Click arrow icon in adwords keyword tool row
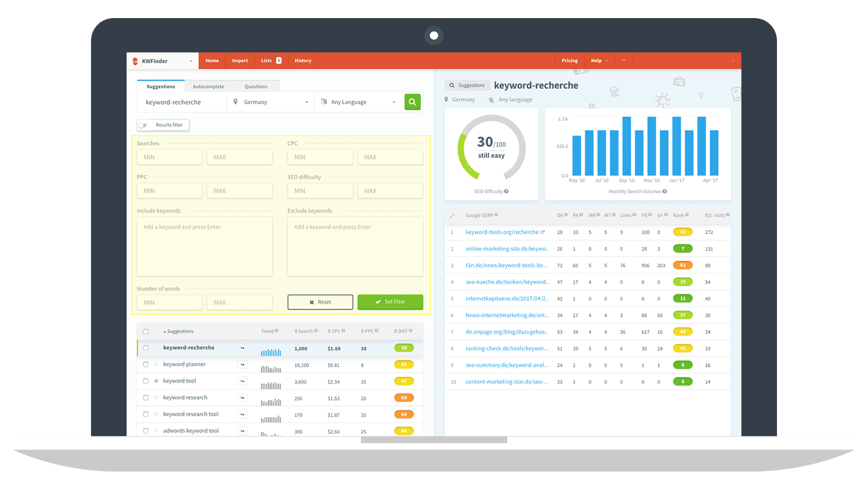The image size is (868, 489). (242, 431)
